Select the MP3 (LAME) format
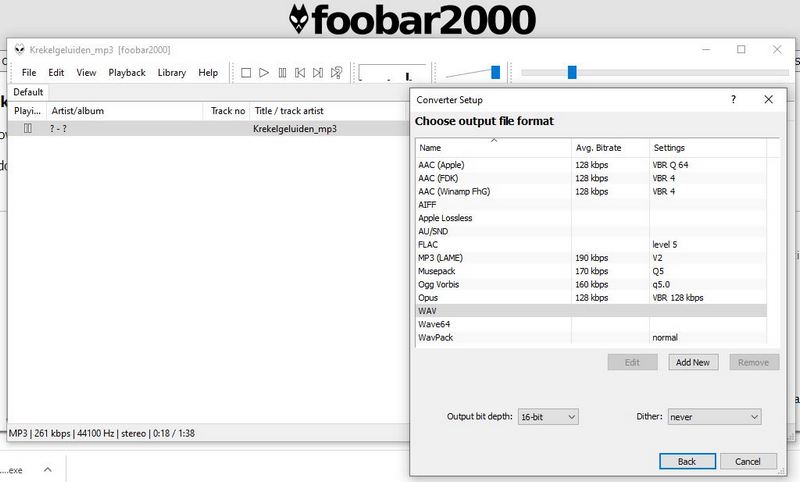The image size is (800, 482). [x=591, y=258]
